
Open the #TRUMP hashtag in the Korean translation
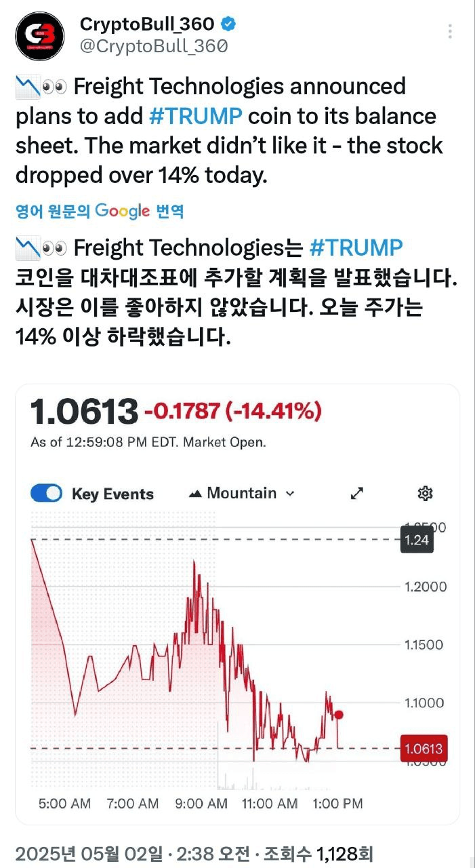point(356,248)
